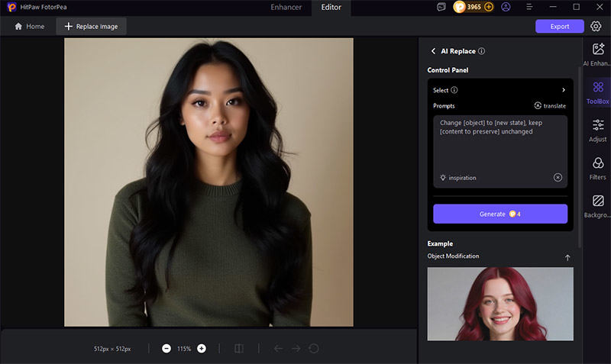Viewport: 611px width, 364px height.
Task: Expand the Select option chevron
Action: coord(564,90)
